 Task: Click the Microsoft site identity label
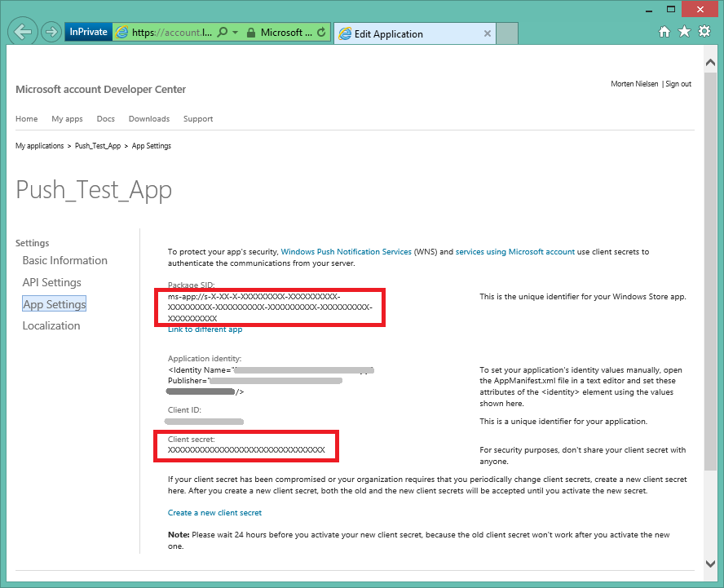286,33
